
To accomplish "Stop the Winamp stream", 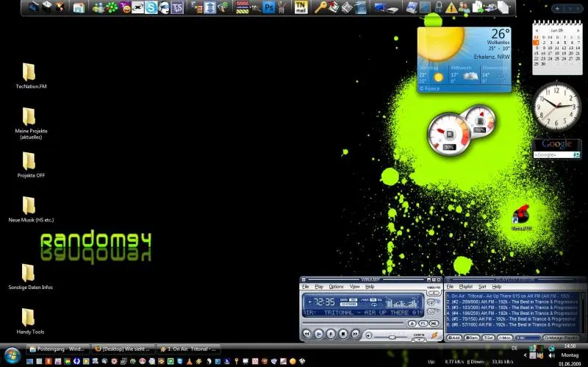I will (x=343, y=334).
